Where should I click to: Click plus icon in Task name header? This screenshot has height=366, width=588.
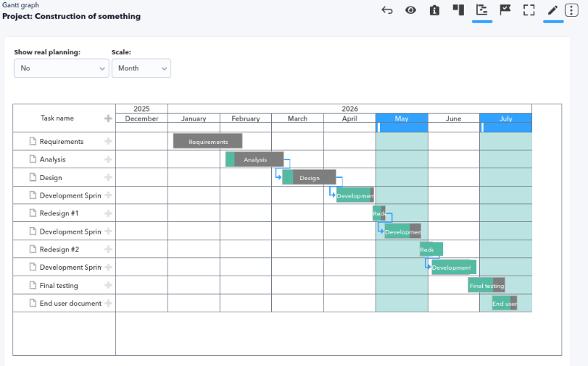[x=108, y=118]
